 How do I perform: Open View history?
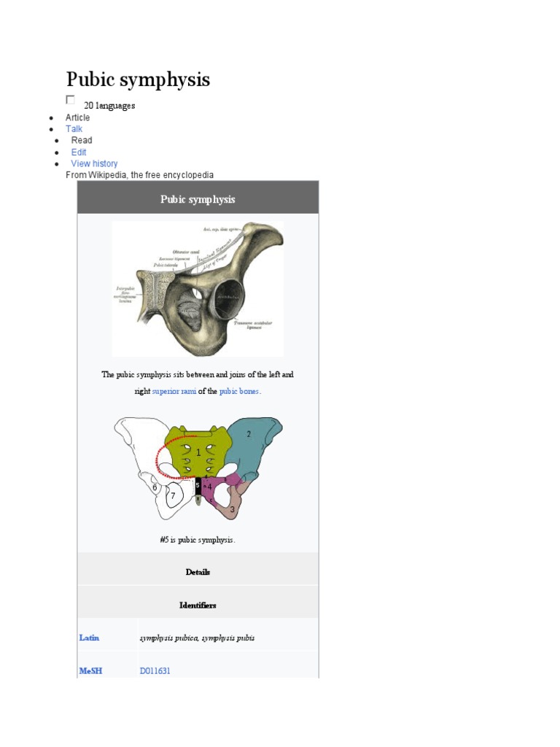pos(94,163)
